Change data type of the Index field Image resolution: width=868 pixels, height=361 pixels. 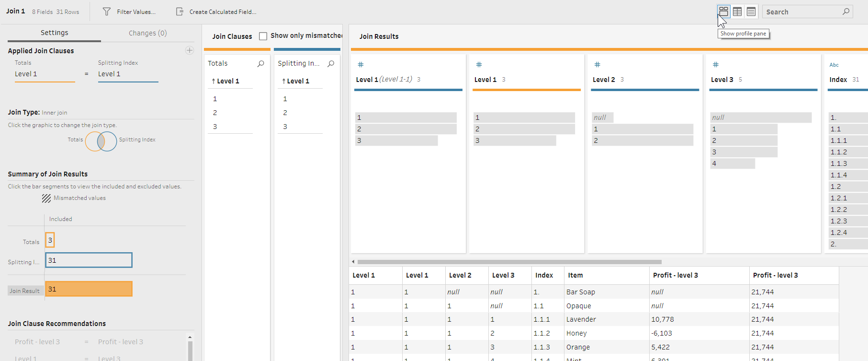[x=834, y=65]
